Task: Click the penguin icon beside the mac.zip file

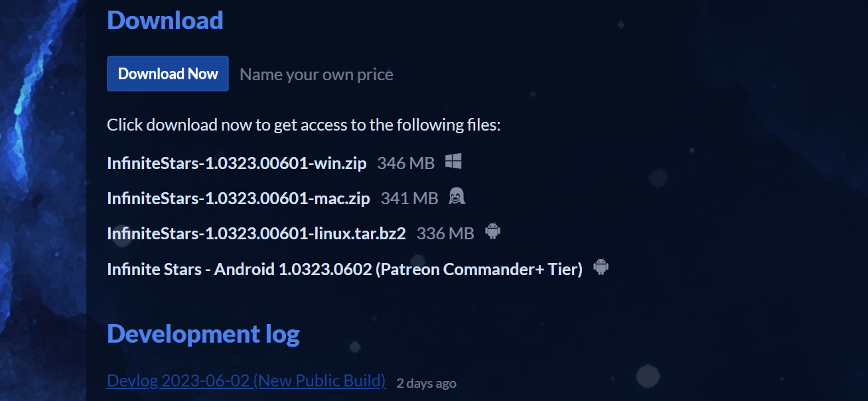Action: coord(457,196)
